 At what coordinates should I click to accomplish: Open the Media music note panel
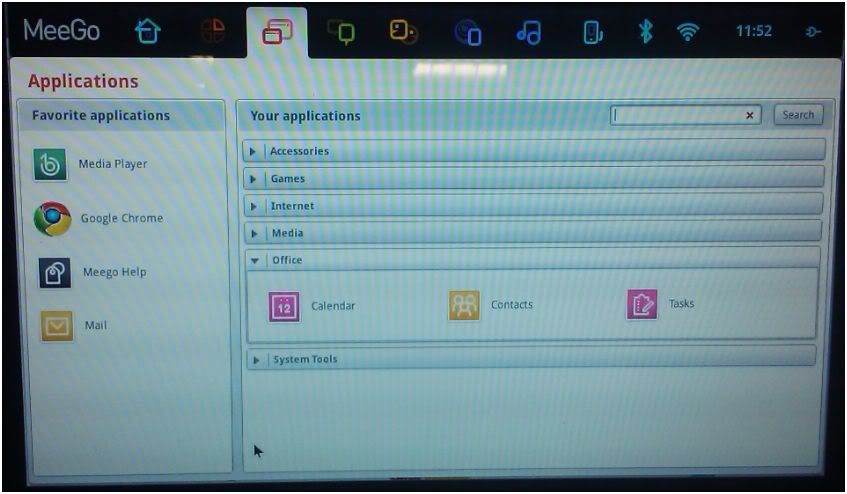coord(529,32)
